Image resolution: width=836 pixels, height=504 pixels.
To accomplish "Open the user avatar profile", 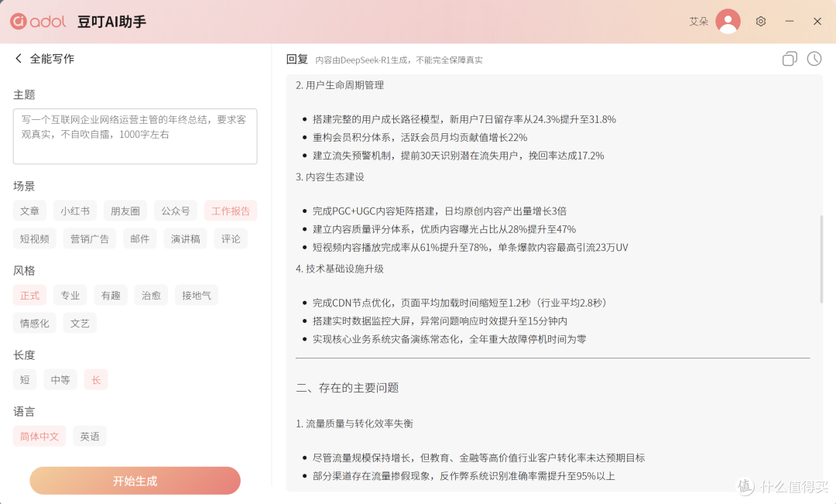I will pos(728,22).
